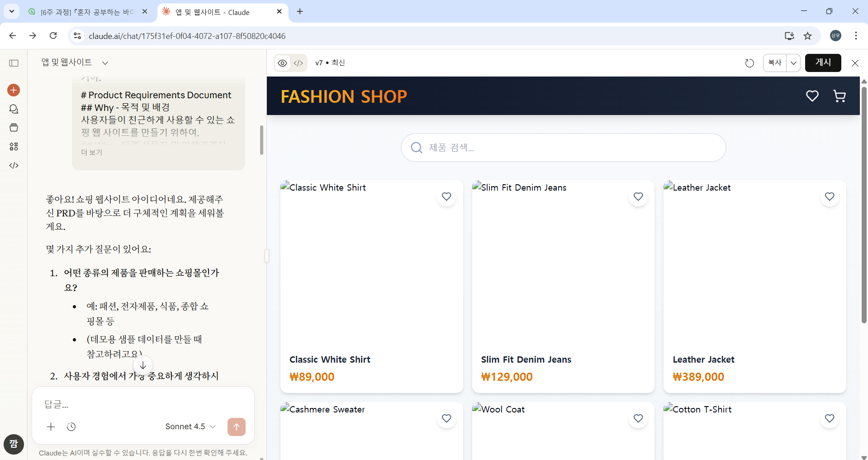Viewport: 868px width, 460px height.
Task: Toggle the Claude sidebar panel icon
Action: tap(14, 63)
